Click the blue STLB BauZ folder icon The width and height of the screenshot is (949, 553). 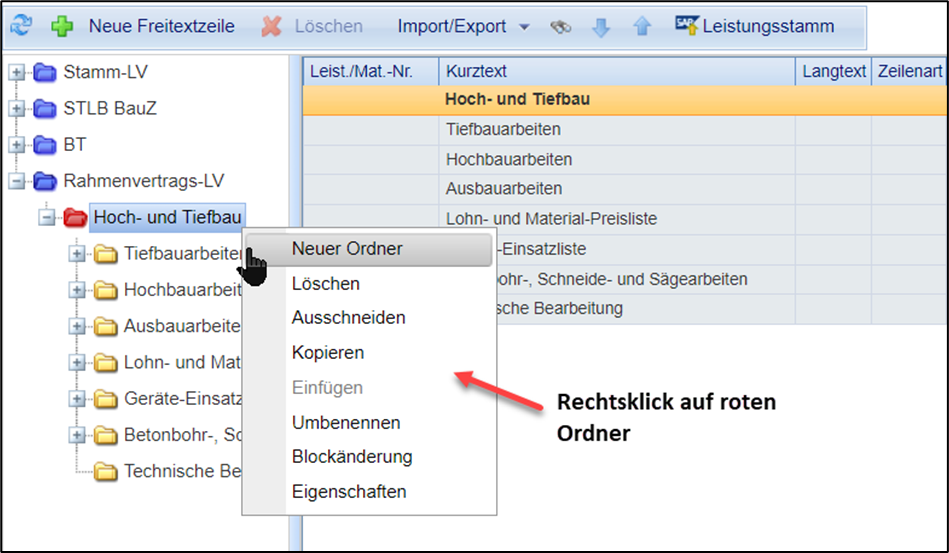tap(45, 109)
